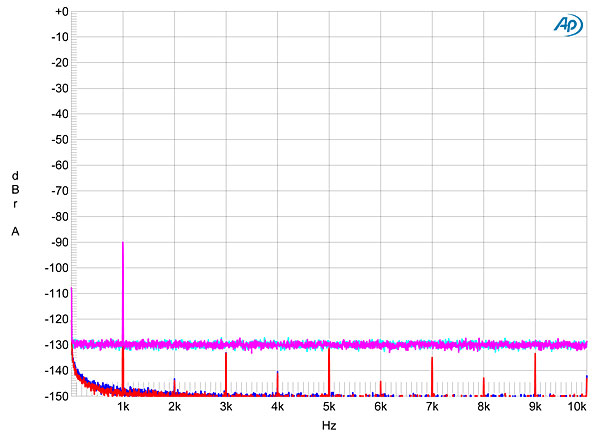This screenshot has height=438, width=600.
Task: Click the blue-tipped spike at 4k Hz
Action: (277, 383)
